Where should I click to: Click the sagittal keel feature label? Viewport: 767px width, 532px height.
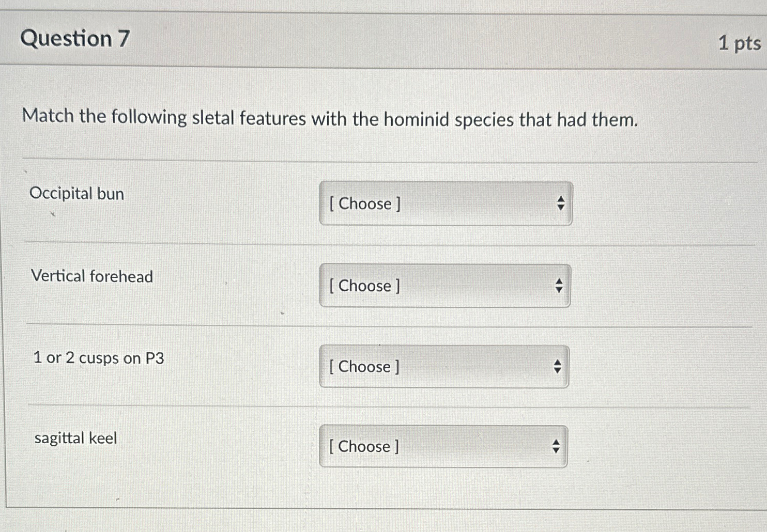click(x=75, y=438)
